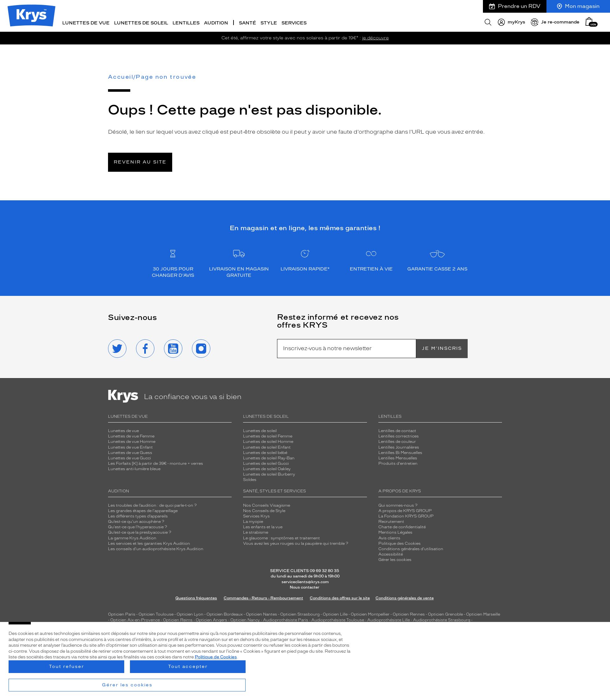Image resolution: width=610 pixels, height=700 pixels.
Task: Click the Revenir au site button
Action: point(140,162)
